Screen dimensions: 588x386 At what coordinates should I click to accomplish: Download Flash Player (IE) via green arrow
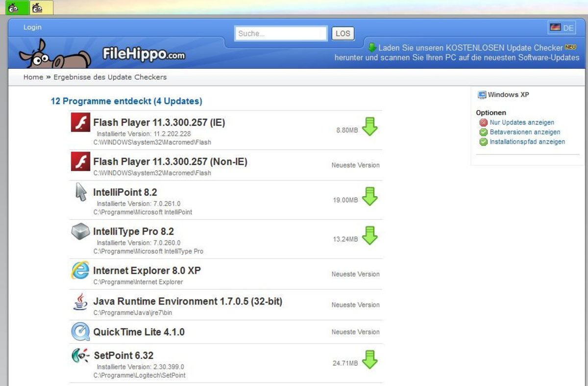tap(370, 127)
